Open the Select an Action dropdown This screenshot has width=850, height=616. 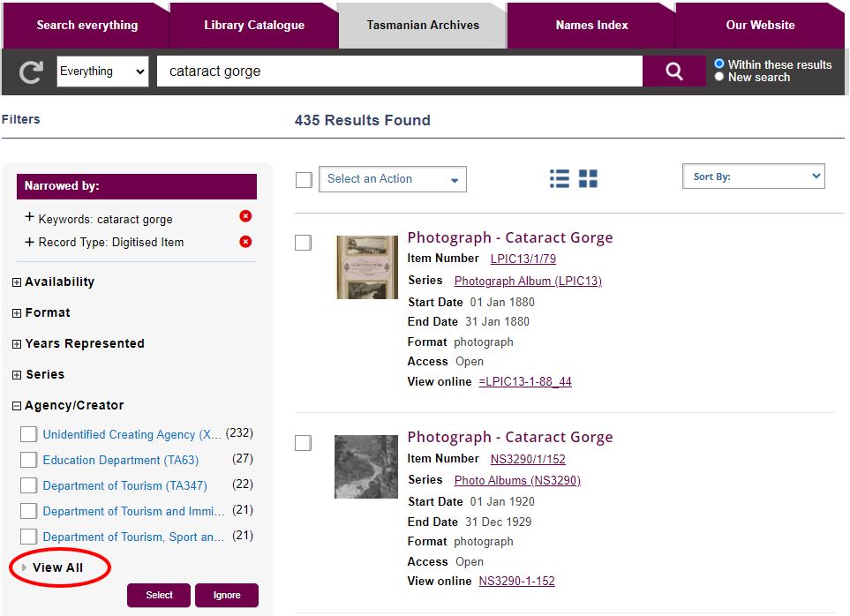pyautogui.click(x=392, y=179)
